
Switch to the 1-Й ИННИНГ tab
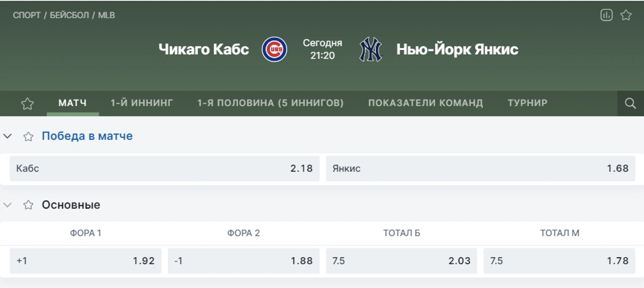(x=142, y=103)
